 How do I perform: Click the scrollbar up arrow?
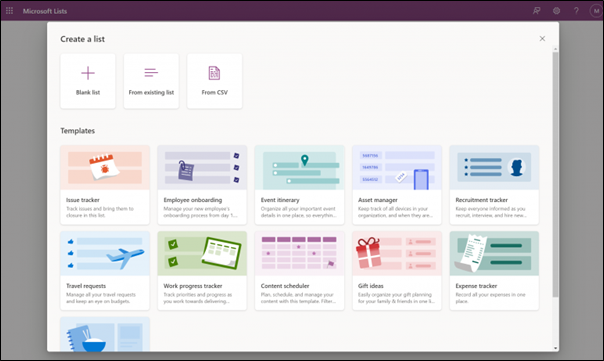tap(555, 49)
